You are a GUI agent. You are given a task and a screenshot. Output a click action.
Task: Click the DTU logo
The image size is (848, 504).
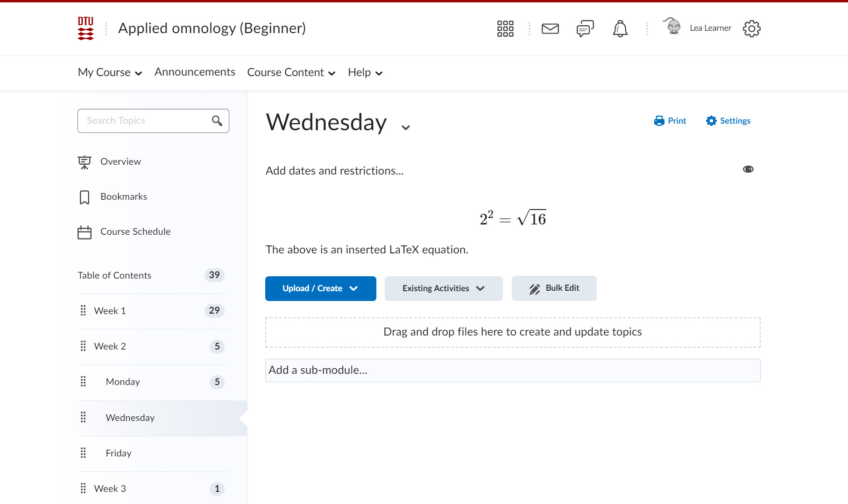tap(85, 28)
